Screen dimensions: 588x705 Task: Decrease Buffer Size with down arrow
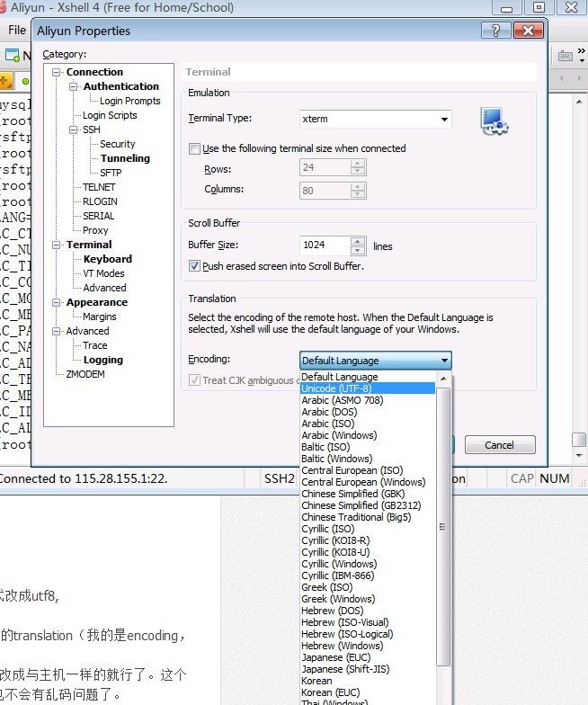(x=358, y=250)
